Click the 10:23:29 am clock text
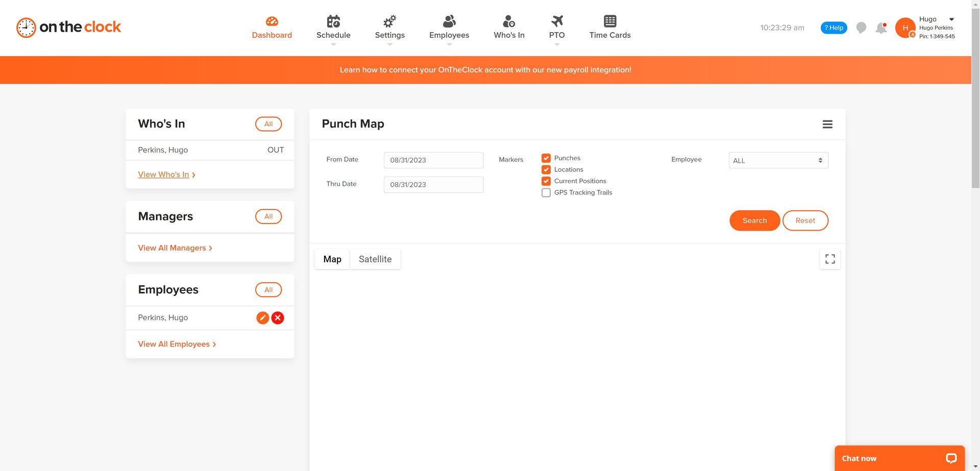The width and height of the screenshot is (980, 471). (x=782, y=28)
